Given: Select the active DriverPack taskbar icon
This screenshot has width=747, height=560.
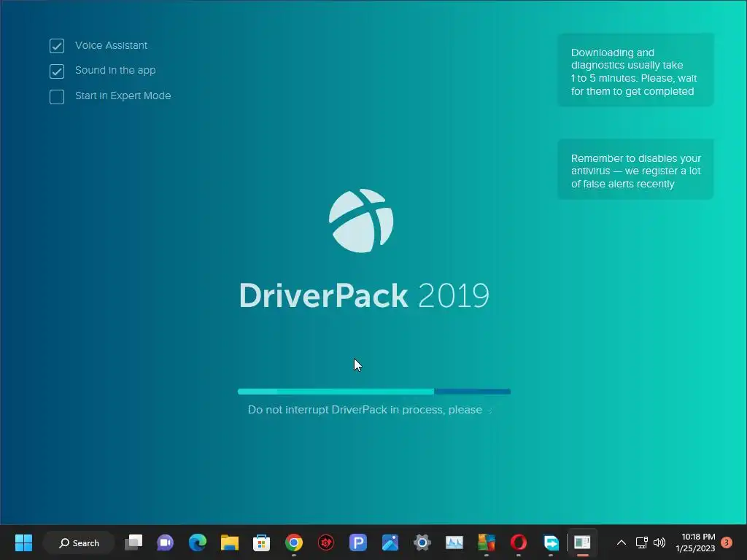Looking at the screenshot, I should 582,542.
